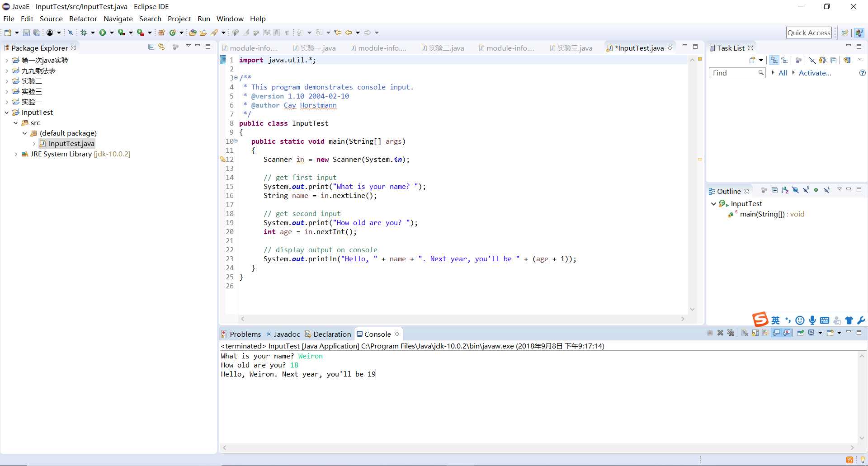
Task: Click the All filter link in Task List
Action: tap(783, 73)
